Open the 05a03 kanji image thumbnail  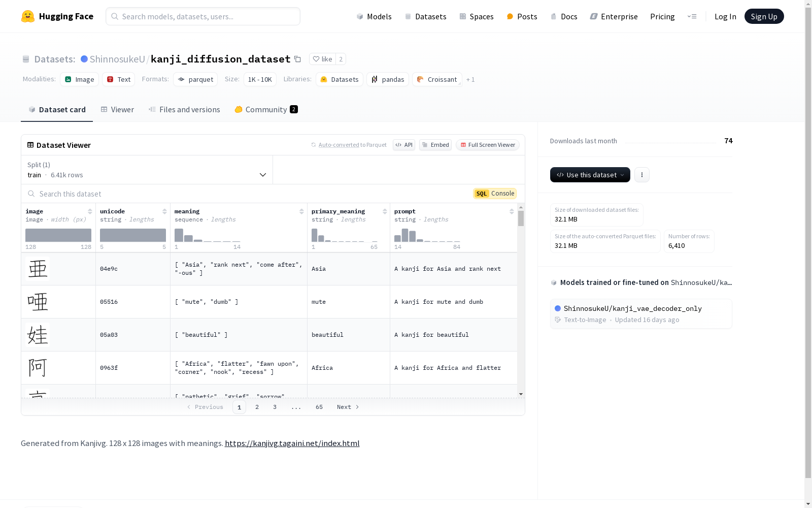[x=38, y=335]
